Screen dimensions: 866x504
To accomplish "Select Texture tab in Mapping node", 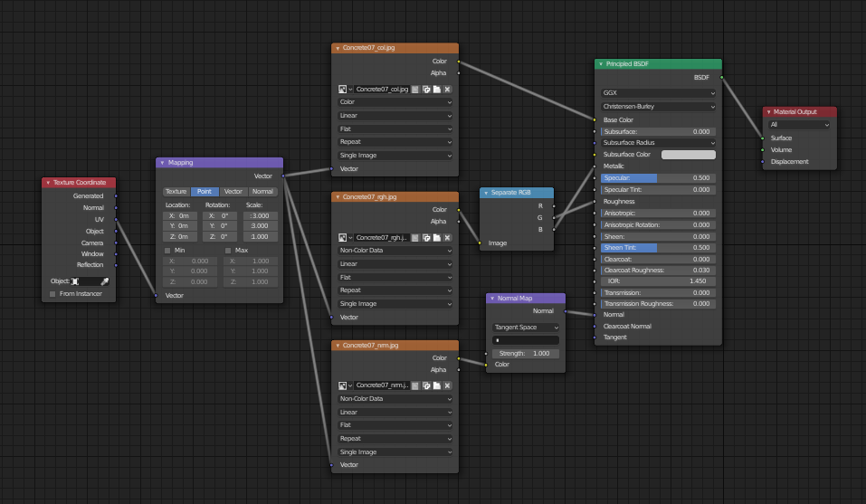I will (x=176, y=192).
